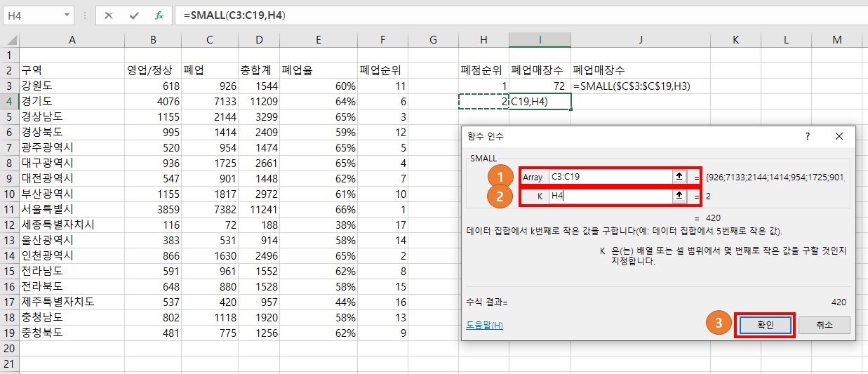The height and width of the screenshot is (374, 868).
Task: Click the collapse dialog icon beside K field
Action: point(679,197)
